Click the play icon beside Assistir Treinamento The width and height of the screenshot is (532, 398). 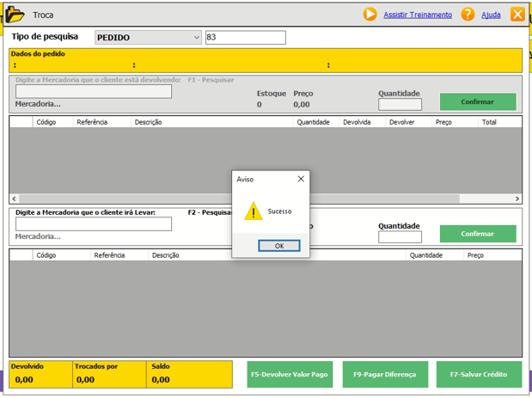(x=370, y=15)
